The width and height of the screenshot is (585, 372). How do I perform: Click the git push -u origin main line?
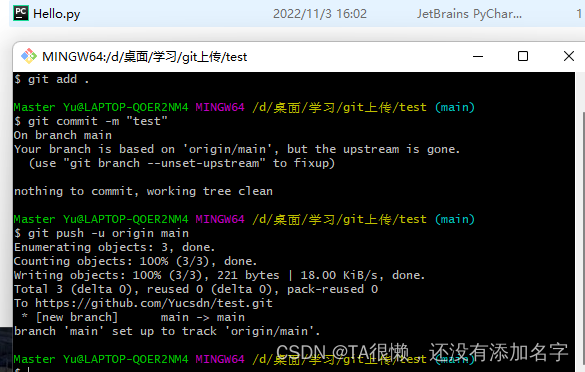[x=101, y=233]
